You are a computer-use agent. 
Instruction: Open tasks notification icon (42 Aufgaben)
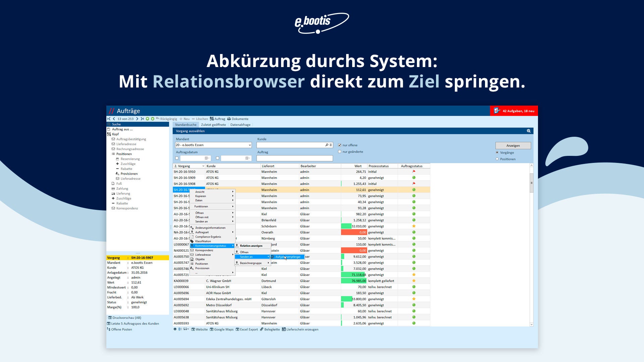click(x=497, y=111)
